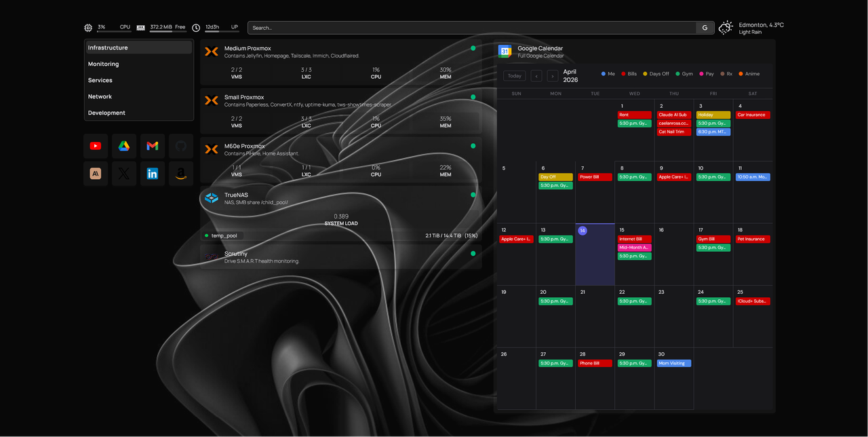The height and width of the screenshot is (437, 868).
Task: Click the memory RAM icon in top bar
Action: [140, 28]
